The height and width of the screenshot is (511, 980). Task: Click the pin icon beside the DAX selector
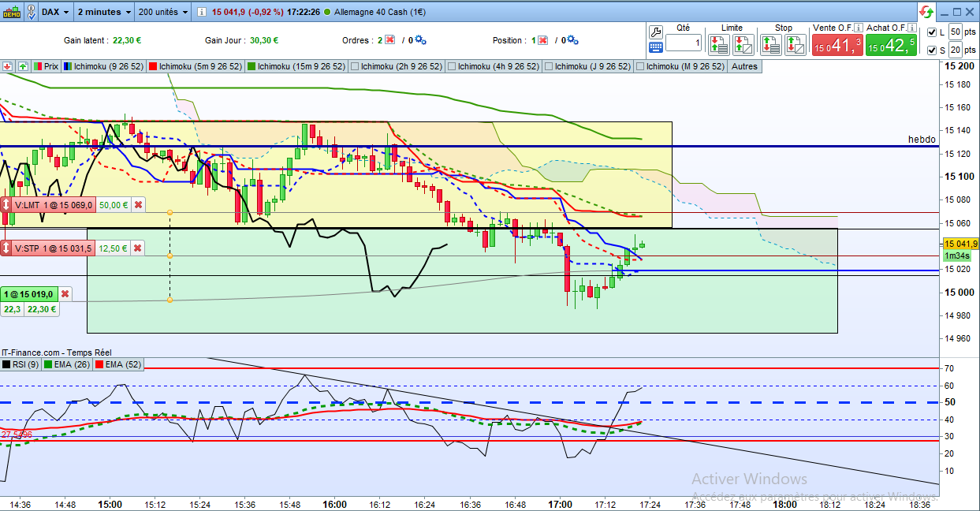[31, 12]
